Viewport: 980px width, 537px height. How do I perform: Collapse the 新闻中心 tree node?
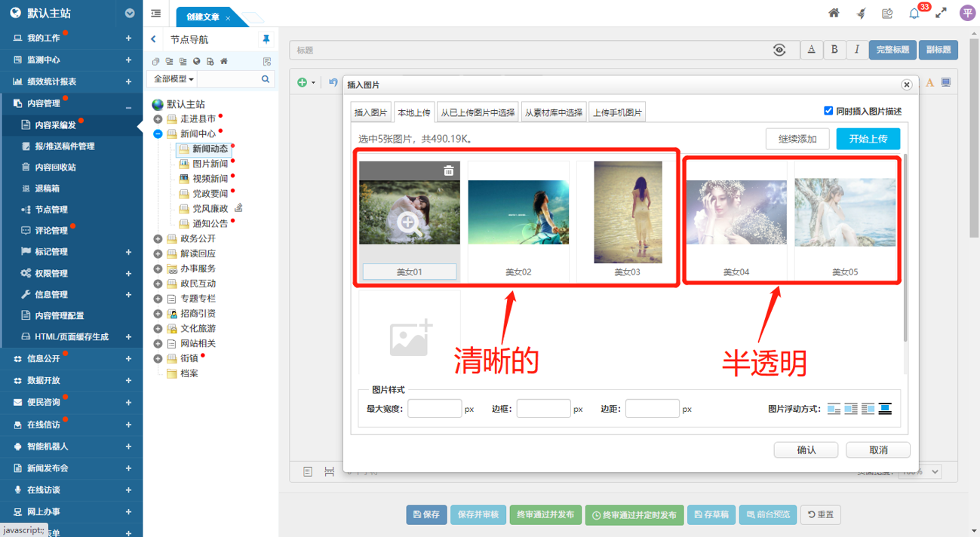click(158, 133)
